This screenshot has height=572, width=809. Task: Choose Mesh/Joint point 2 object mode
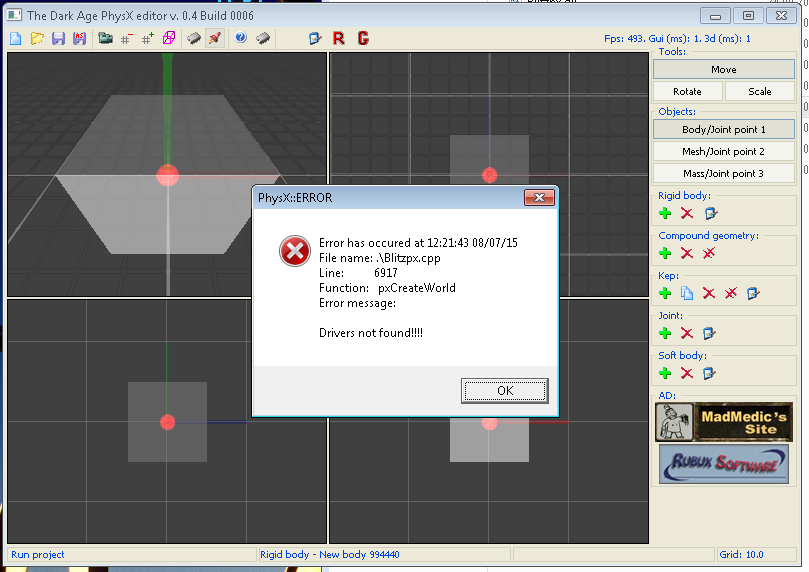point(724,151)
